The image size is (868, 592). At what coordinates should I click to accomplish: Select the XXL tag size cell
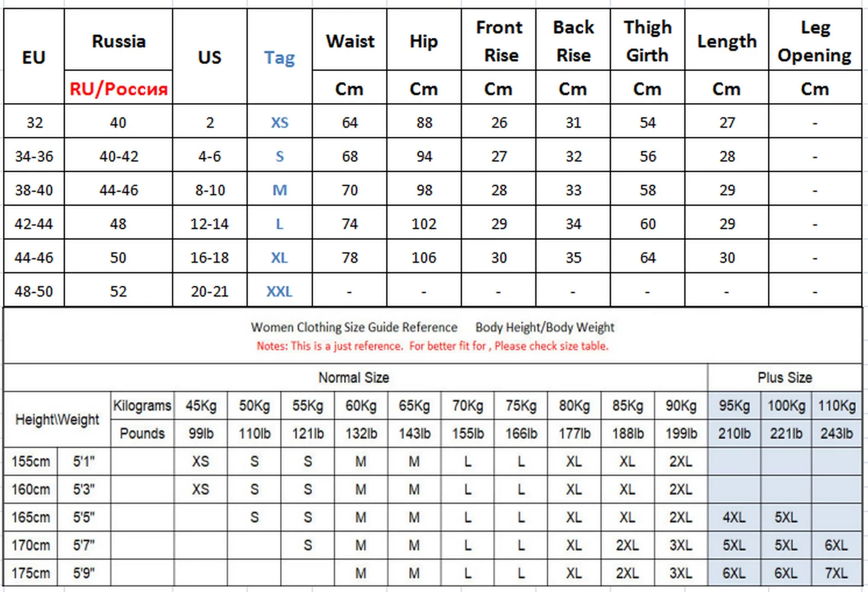tap(279, 291)
